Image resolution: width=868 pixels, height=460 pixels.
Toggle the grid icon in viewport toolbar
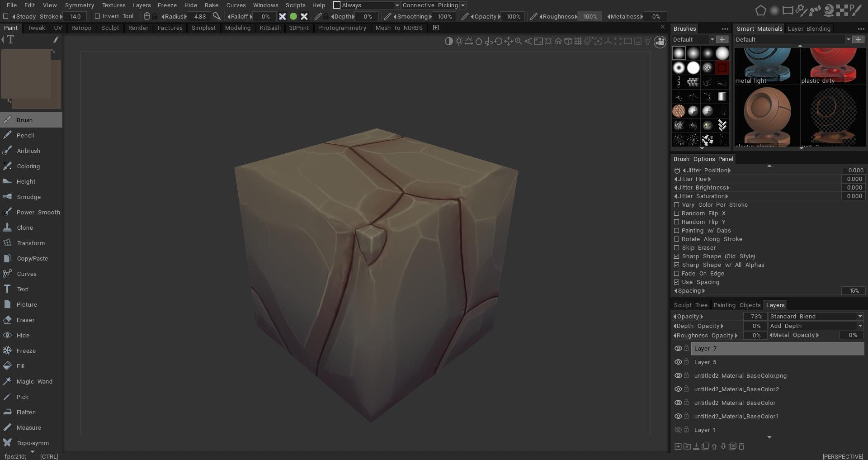point(578,41)
